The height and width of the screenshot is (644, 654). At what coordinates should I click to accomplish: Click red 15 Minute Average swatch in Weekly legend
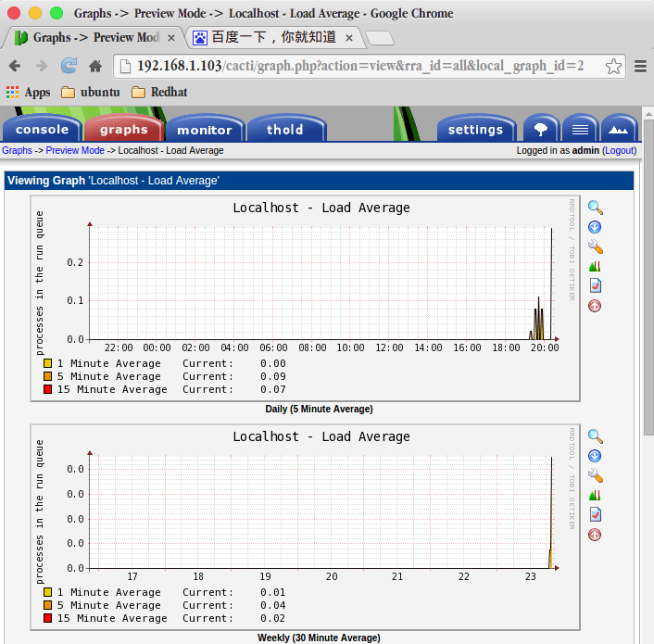[x=47, y=618]
